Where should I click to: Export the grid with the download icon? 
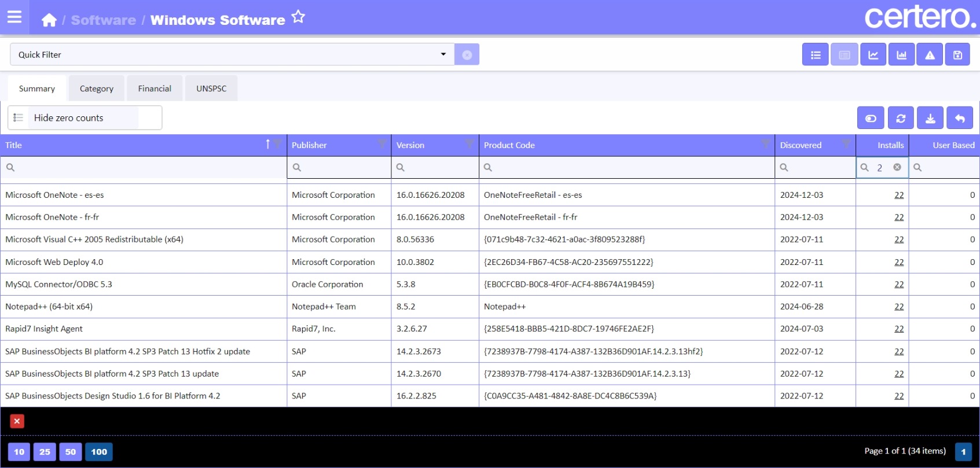[930, 118]
